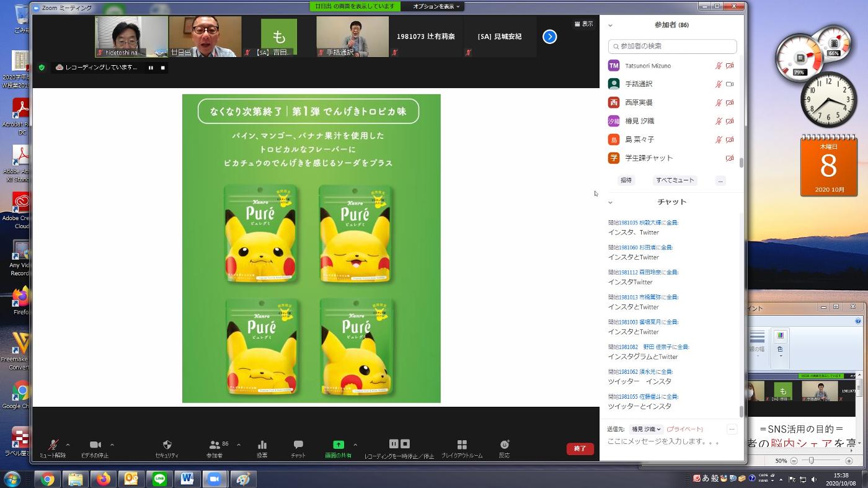Toggle 手話通訳 microphone icon in participant list
Viewport: 868px width, 488px height.
(719, 84)
